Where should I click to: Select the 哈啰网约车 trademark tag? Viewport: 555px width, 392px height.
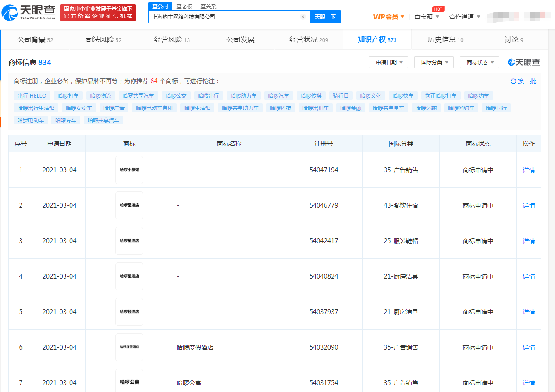461,108
